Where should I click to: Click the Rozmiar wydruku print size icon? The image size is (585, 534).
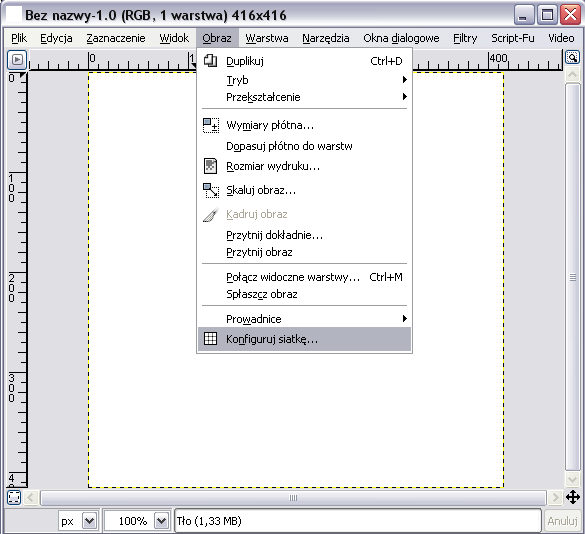click(210, 166)
